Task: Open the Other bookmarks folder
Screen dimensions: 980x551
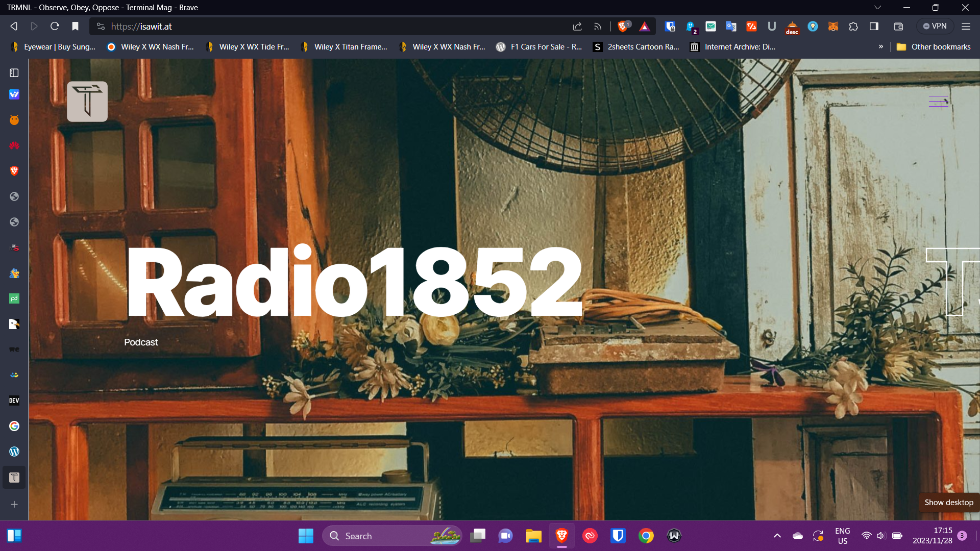Action: click(x=934, y=47)
